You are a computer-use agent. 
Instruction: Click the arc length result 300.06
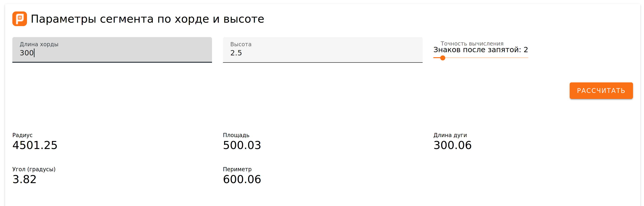tap(452, 145)
